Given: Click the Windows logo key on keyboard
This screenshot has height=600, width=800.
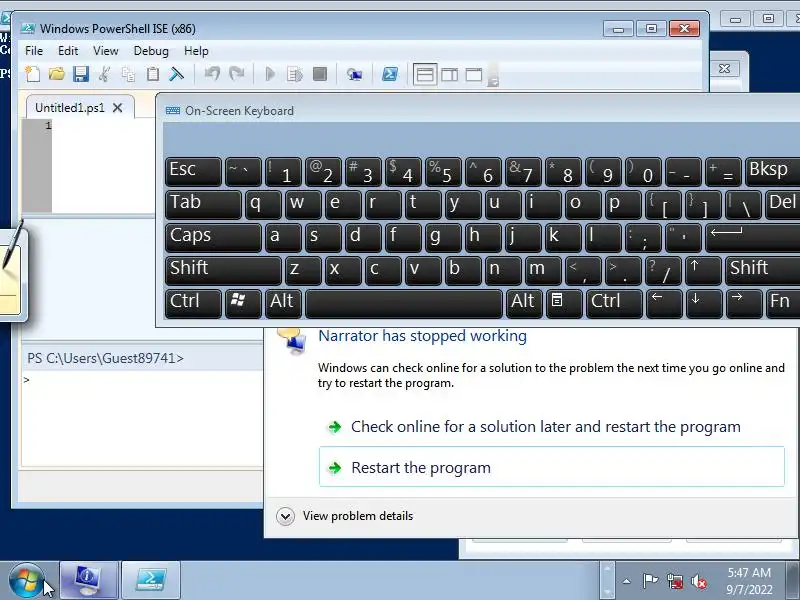Looking at the screenshot, I should (243, 304).
